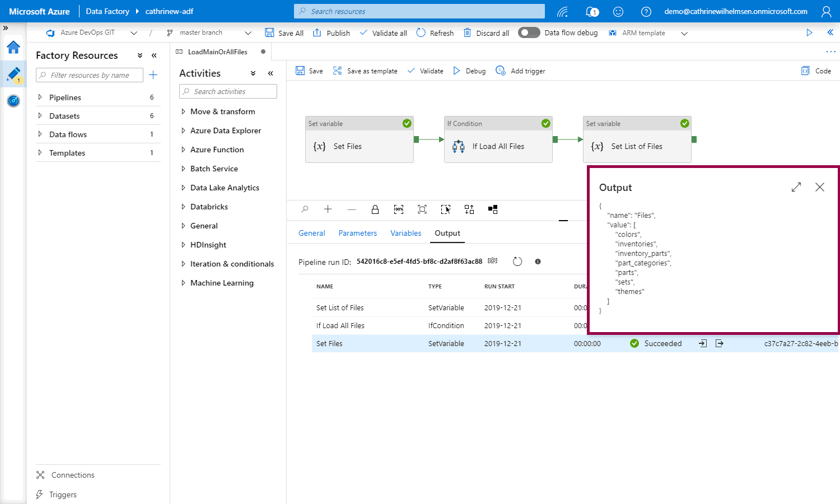
Task: Expand the Move & transform activity group
Action: (x=183, y=111)
